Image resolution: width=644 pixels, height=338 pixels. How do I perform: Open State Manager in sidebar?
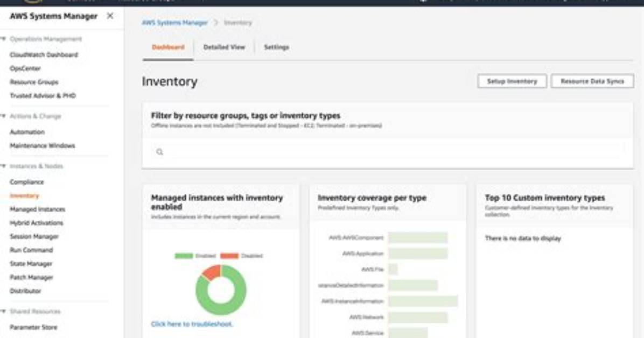point(31,263)
